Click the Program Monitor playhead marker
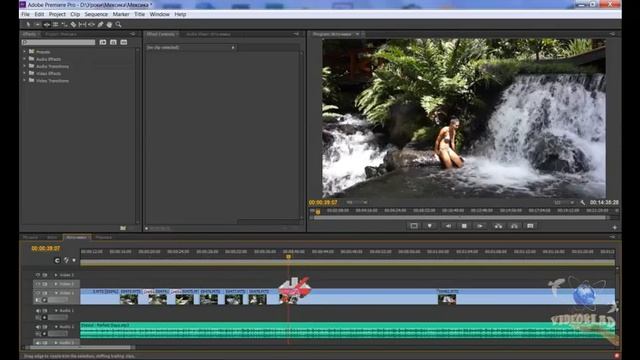This screenshot has height=360, width=640. point(318,211)
